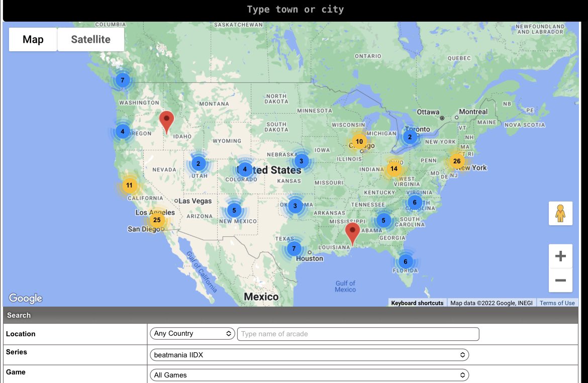Viewport: 588px width, 383px height.
Task: Click the red pin marker in Idaho
Action: (166, 121)
